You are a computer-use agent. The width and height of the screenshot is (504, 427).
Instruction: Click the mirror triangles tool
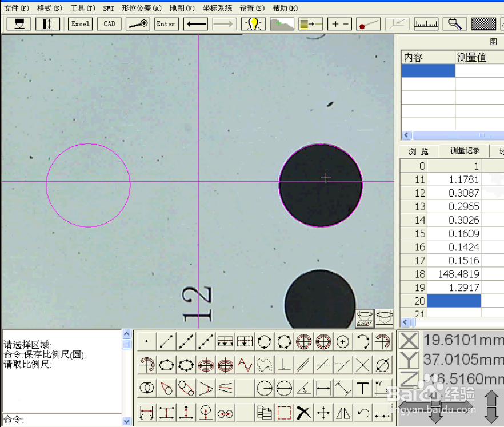pyautogui.click(x=343, y=413)
